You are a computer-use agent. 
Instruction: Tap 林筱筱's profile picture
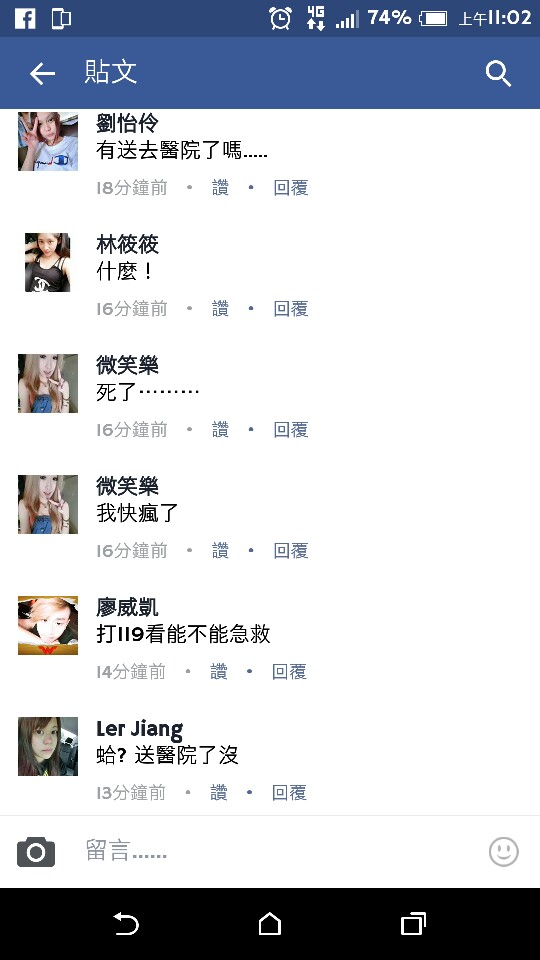click(x=48, y=262)
